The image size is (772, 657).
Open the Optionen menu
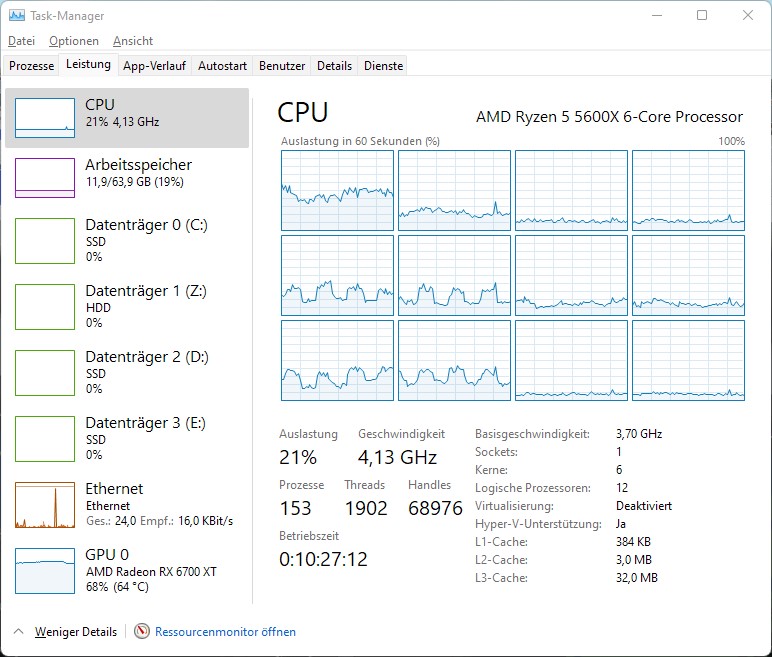pos(74,41)
